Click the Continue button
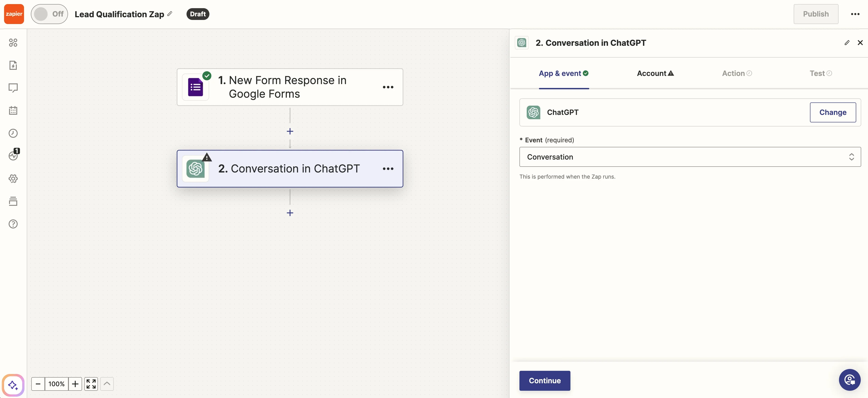Image resolution: width=868 pixels, height=398 pixels. click(545, 381)
